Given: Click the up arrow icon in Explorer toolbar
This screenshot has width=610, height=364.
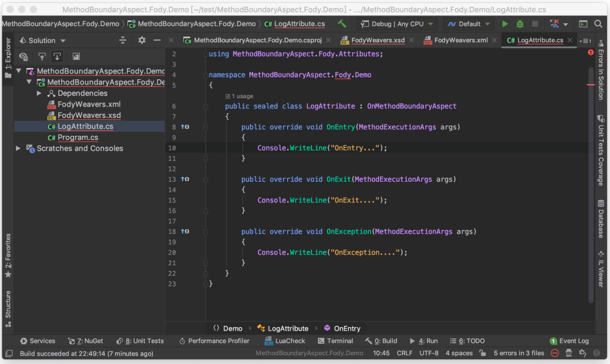Looking at the screenshot, I should tap(42, 57).
